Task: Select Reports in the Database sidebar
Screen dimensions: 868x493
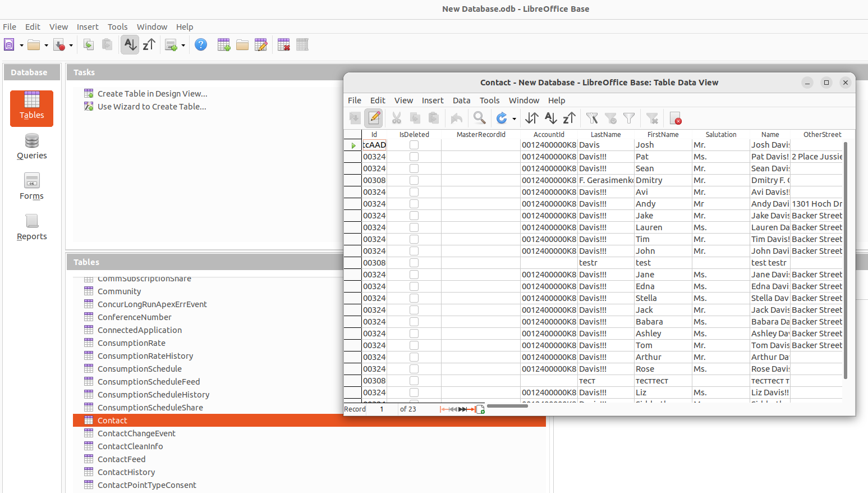Action: (x=32, y=227)
